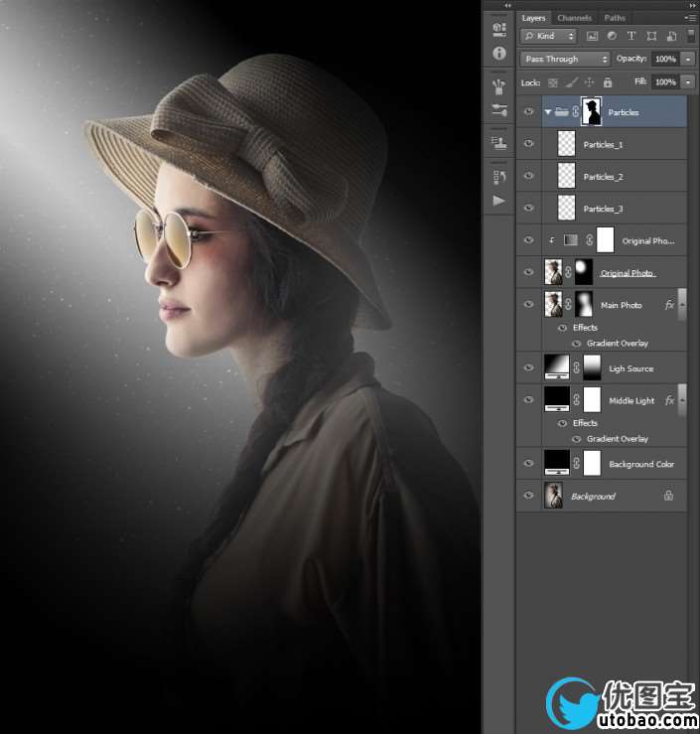700x734 pixels.
Task: Click the Fill percentage field
Action: [x=664, y=82]
